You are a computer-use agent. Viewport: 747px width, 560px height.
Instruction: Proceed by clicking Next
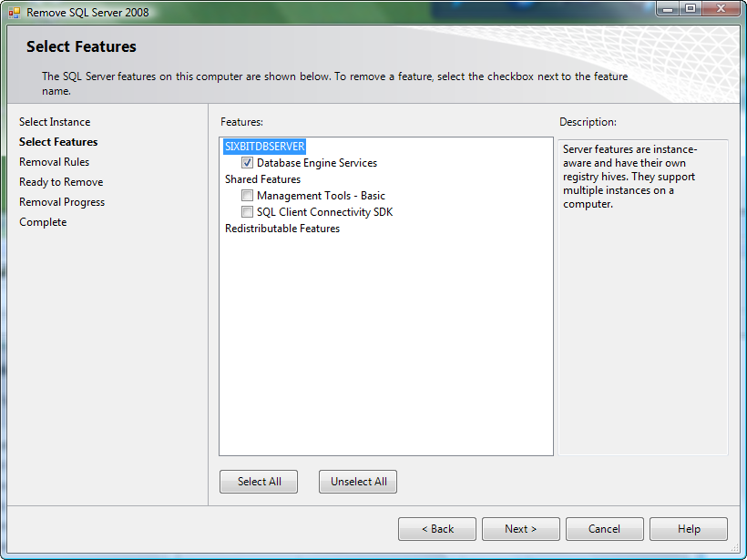click(520, 529)
